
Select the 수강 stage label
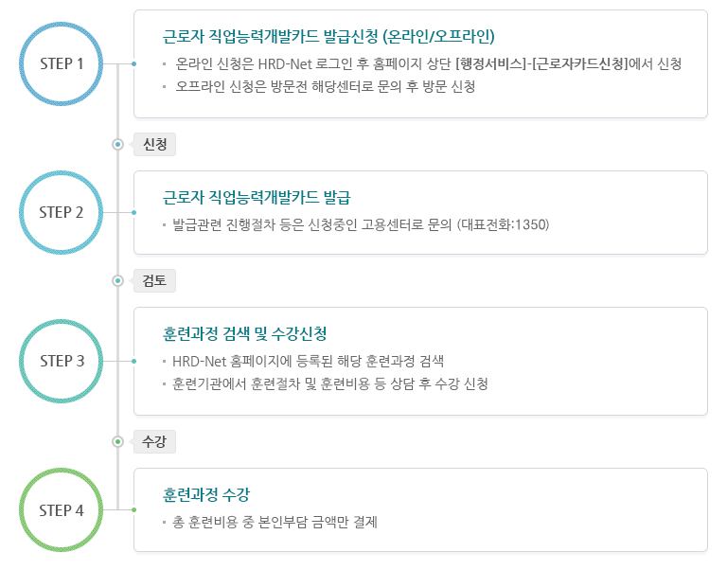pyautogui.click(x=154, y=441)
